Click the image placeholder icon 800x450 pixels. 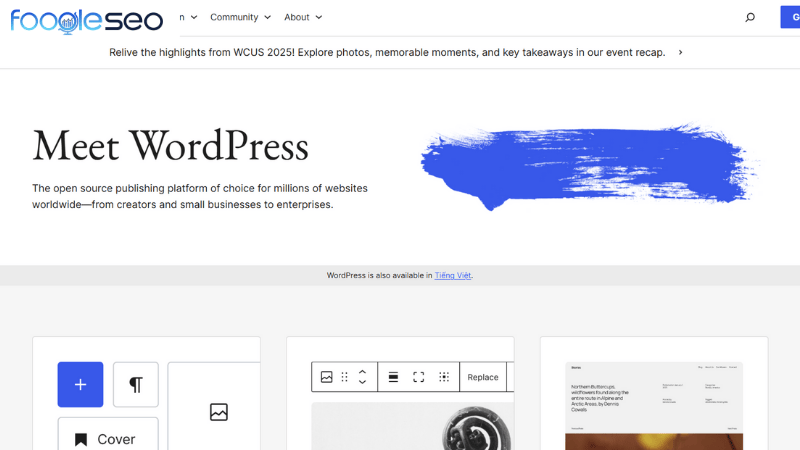(219, 412)
